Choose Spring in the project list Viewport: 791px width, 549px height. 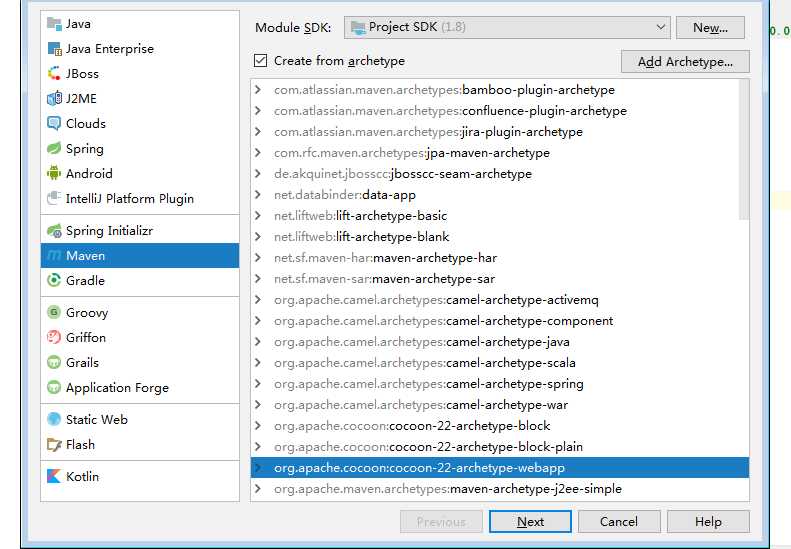[x=140, y=148]
